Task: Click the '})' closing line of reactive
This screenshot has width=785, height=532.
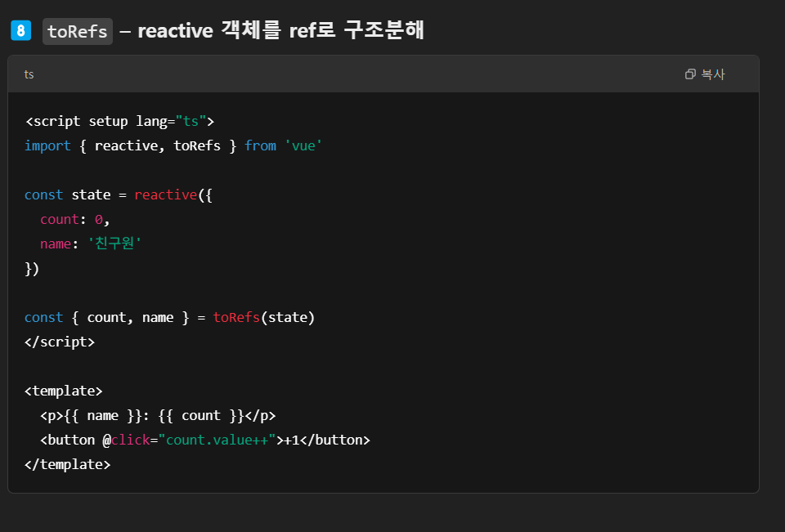Action: (32, 268)
